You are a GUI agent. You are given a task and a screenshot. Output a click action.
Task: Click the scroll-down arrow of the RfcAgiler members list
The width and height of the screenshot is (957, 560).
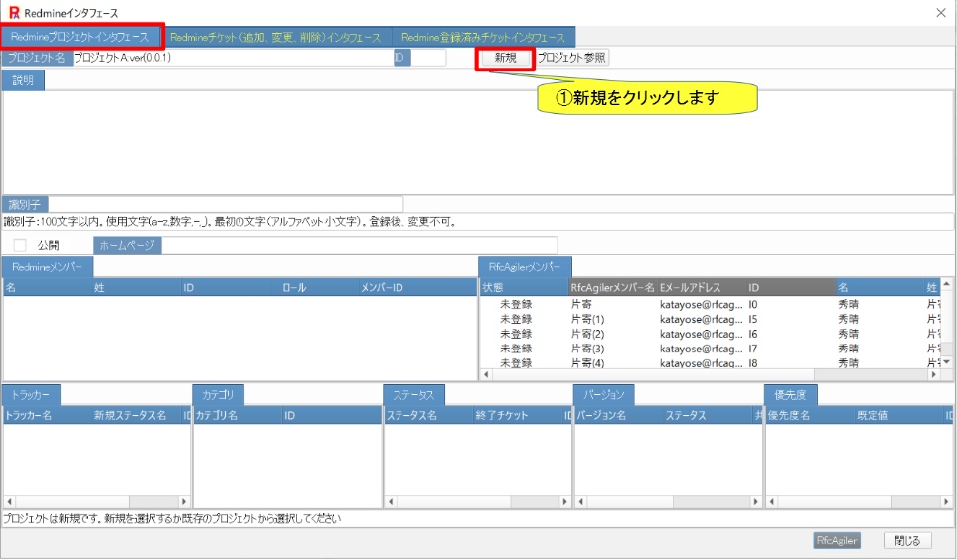coord(947,362)
